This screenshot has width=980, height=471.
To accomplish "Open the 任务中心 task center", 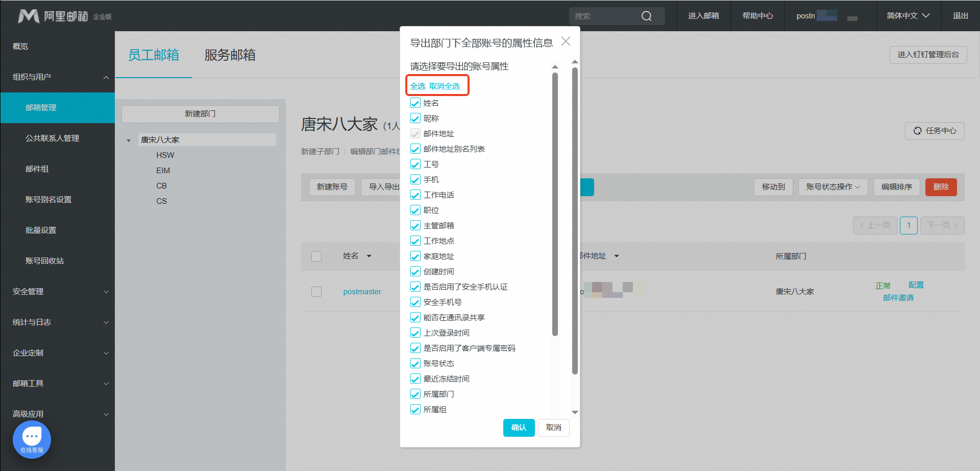I will point(935,131).
